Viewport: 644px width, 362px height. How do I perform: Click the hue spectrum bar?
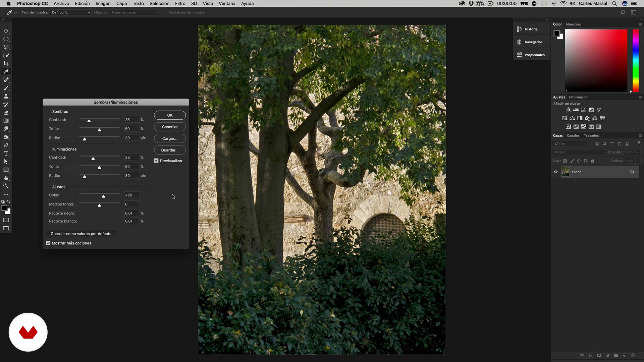[636, 60]
